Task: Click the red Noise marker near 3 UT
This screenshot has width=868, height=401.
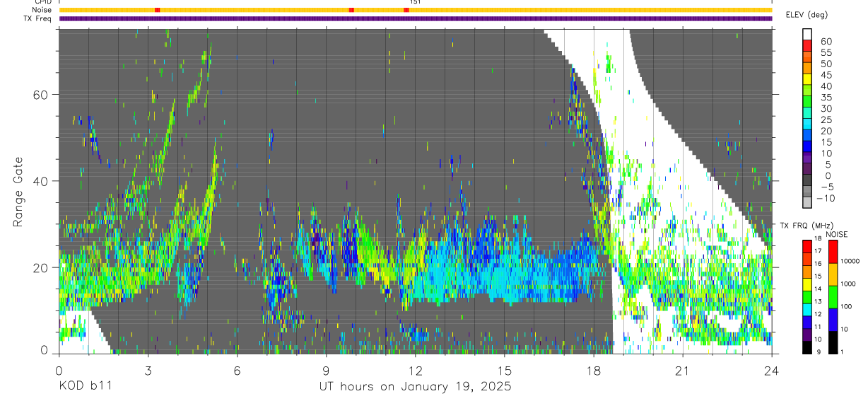Action: [x=158, y=10]
